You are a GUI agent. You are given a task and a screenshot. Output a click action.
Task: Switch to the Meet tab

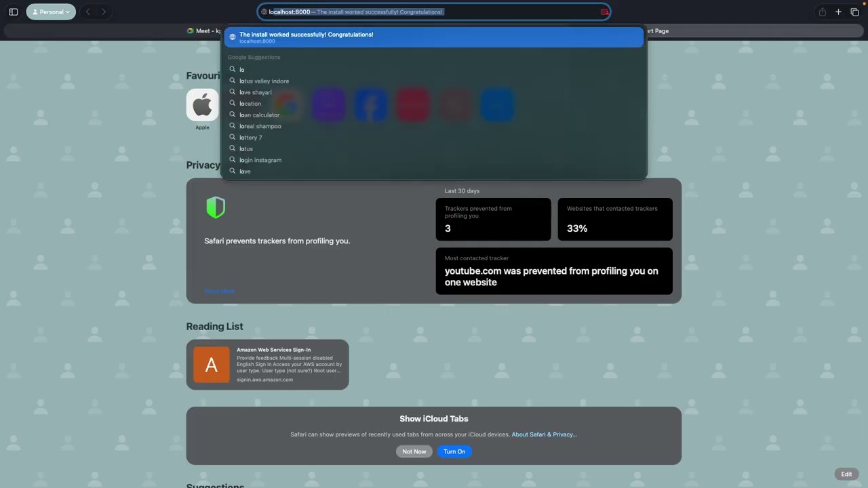tap(203, 30)
